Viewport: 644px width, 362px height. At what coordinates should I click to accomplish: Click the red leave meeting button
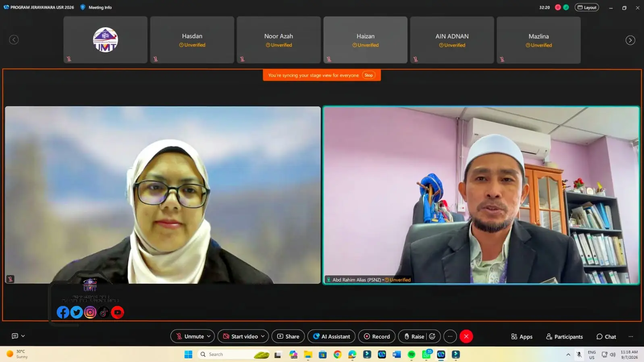click(x=466, y=336)
